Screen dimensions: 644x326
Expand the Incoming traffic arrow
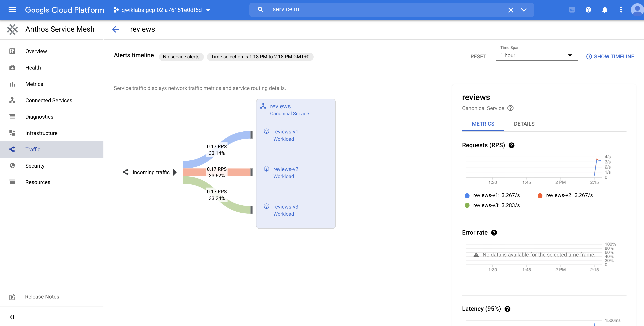175,172
